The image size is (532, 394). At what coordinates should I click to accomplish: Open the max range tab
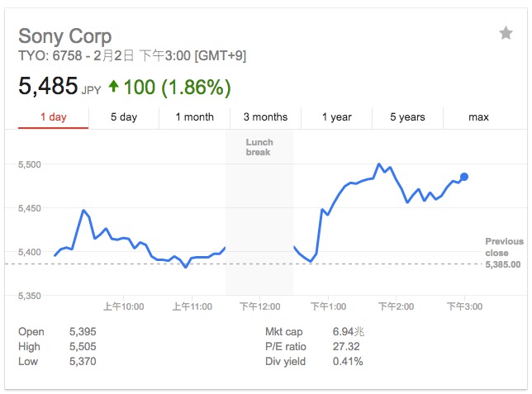point(478,117)
